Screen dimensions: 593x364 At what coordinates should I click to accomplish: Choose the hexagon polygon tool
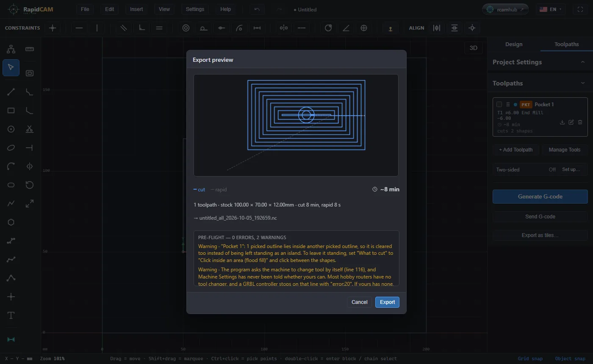[x=11, y=222]
